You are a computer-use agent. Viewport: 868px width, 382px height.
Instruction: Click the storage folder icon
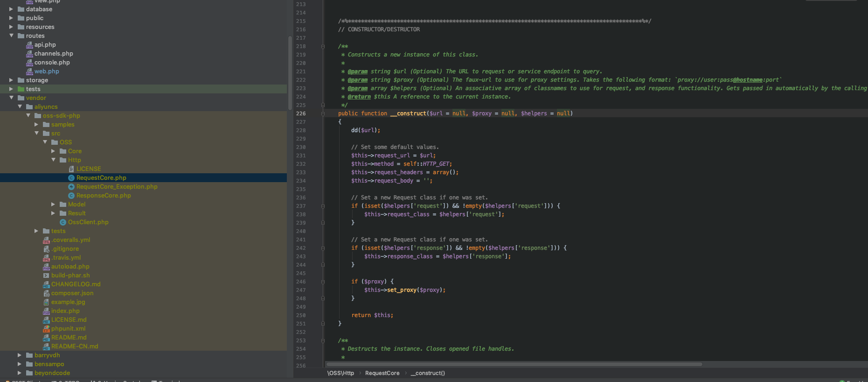click(21, 80)
